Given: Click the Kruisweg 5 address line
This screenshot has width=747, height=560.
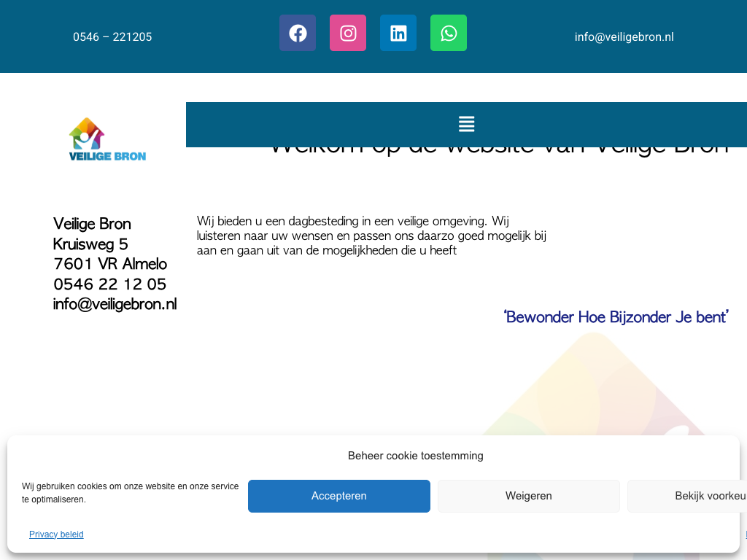Looking at the screenshot, I should (90, 244).
